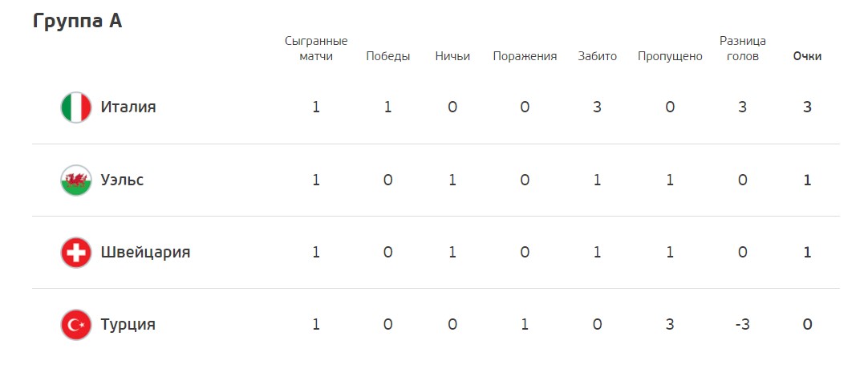The width and height of the screenshot is (868, 385).
Task: Select the Победы column header
Action: pyautogui.click(x=388, y=56)
